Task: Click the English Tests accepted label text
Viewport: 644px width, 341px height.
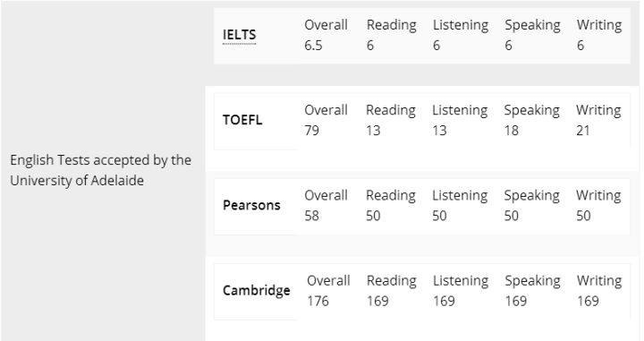Action: 100,170
